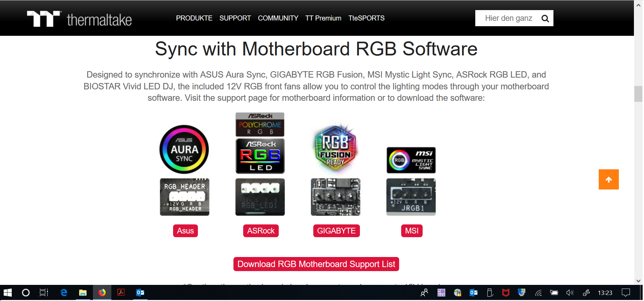Launch Microsoft Edge from taskbar
Screen dimensions: 644x301
64,293
